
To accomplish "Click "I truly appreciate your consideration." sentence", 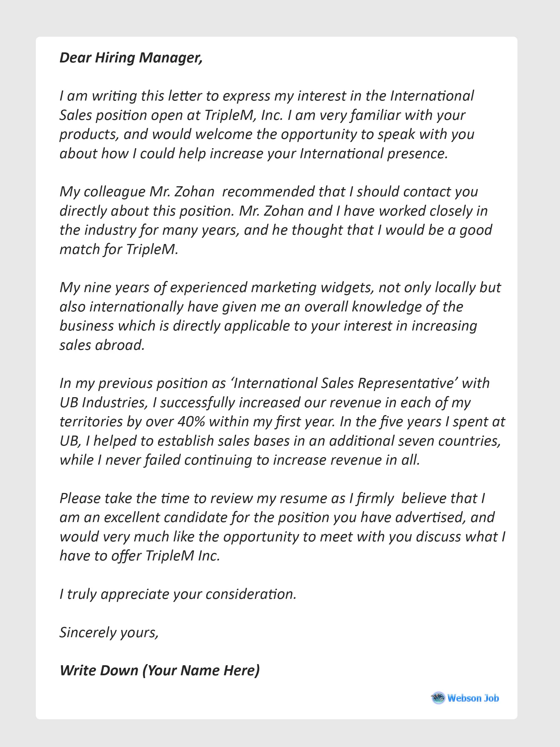I will 178,594.
